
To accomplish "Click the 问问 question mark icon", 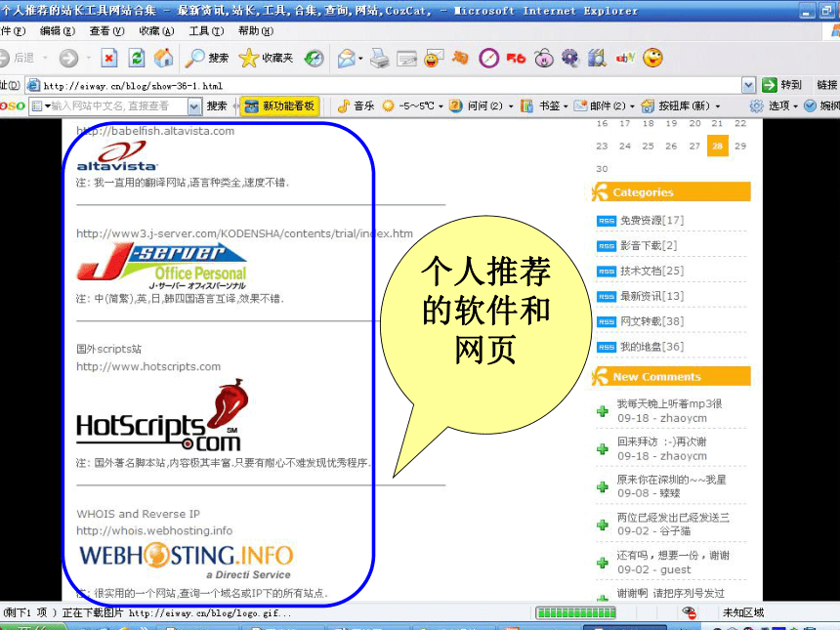I will pos(455,106).
